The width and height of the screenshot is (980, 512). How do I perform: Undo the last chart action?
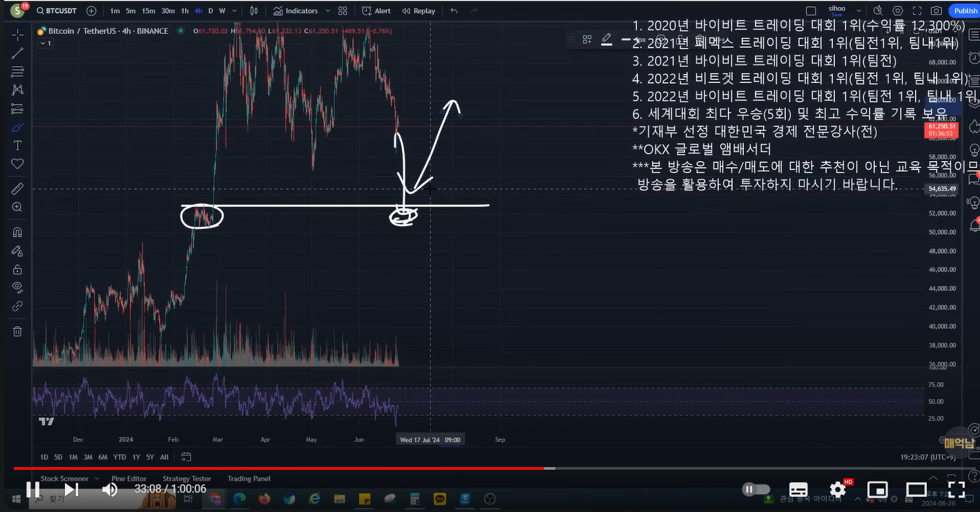point(454,11)
